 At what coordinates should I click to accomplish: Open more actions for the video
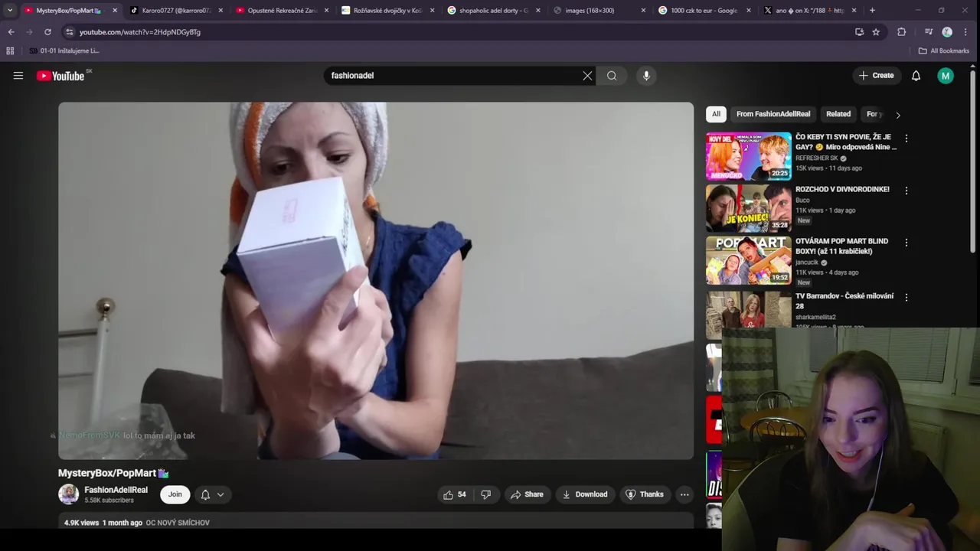point(684,494)
